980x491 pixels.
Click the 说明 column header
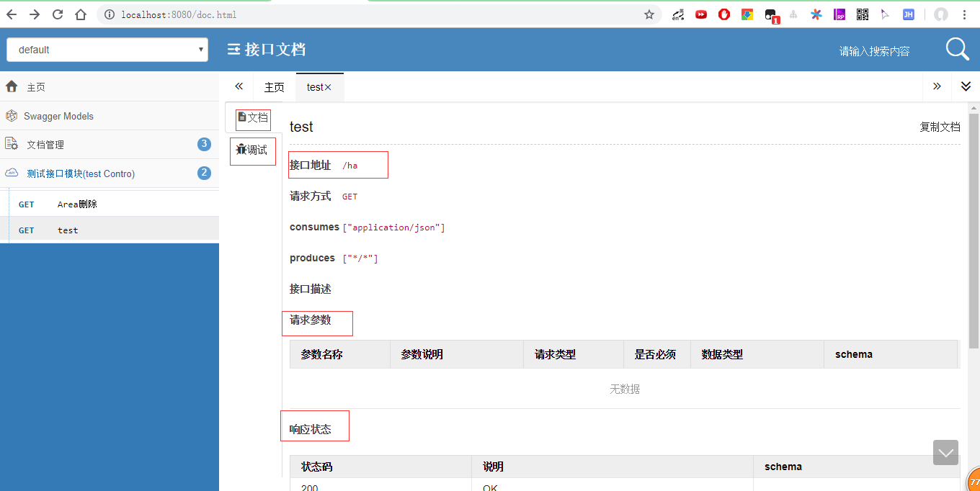pyautogui.click(x=612, y=467)
